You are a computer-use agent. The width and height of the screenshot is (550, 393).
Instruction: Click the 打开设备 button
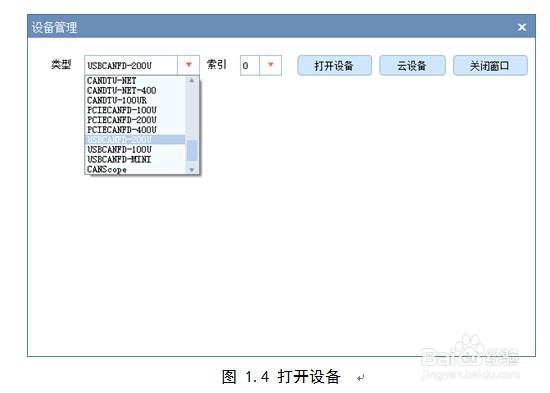[334, 65]
